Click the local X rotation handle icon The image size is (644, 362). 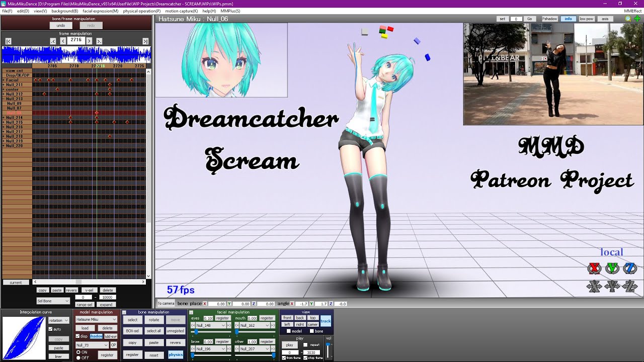(594, 268)
